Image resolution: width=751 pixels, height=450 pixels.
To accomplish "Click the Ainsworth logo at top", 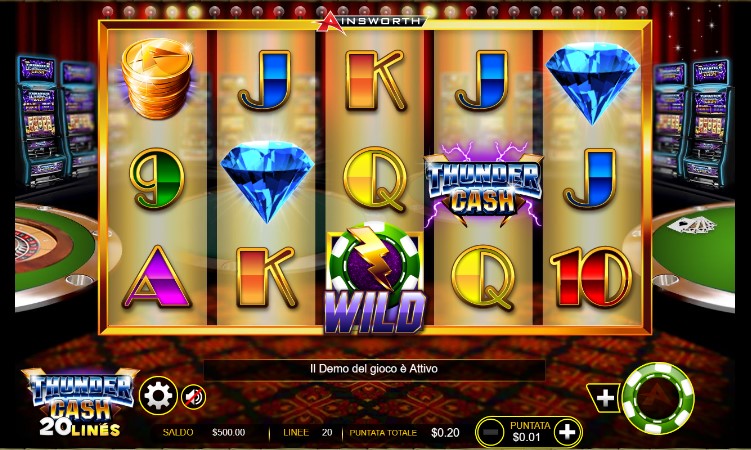I will click(x=371, y=22).
